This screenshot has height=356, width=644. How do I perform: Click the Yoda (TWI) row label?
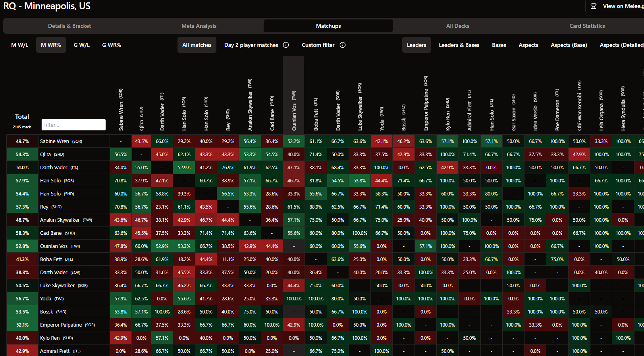pyautogui.click(x=52, y=298)
